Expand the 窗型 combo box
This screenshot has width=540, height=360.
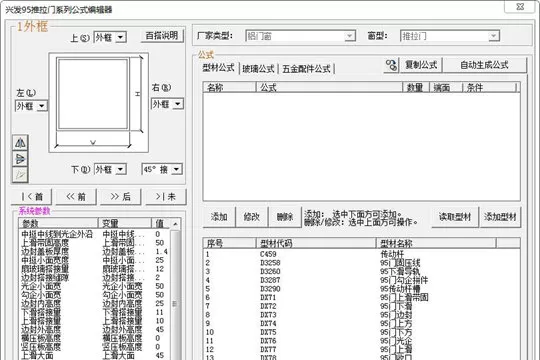point(494,36)
